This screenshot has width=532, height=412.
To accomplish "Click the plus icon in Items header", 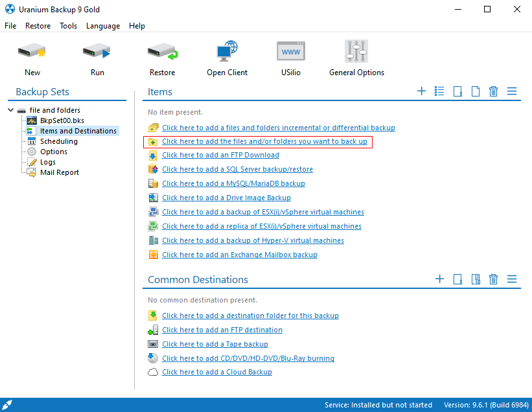I will click(421, 91).
